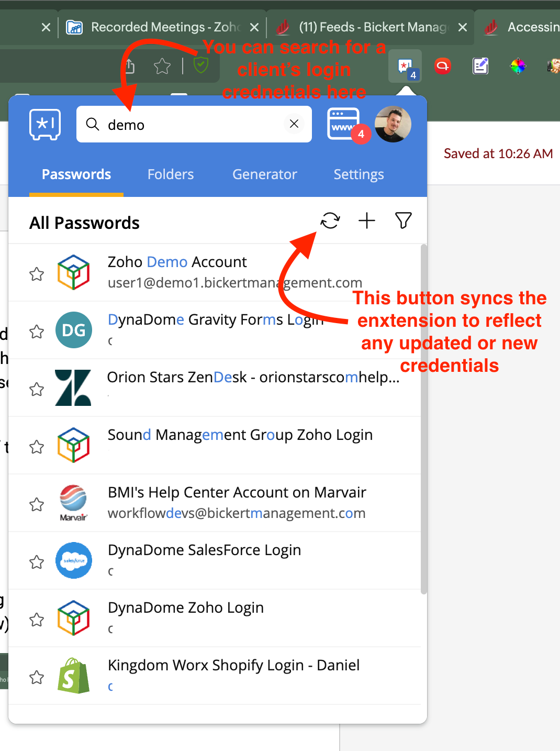Image resolution: width=560 pixels, height=751 pixels.
Task: Open Kingdom Worx Shopify Login entry
Action: point(233,666)
